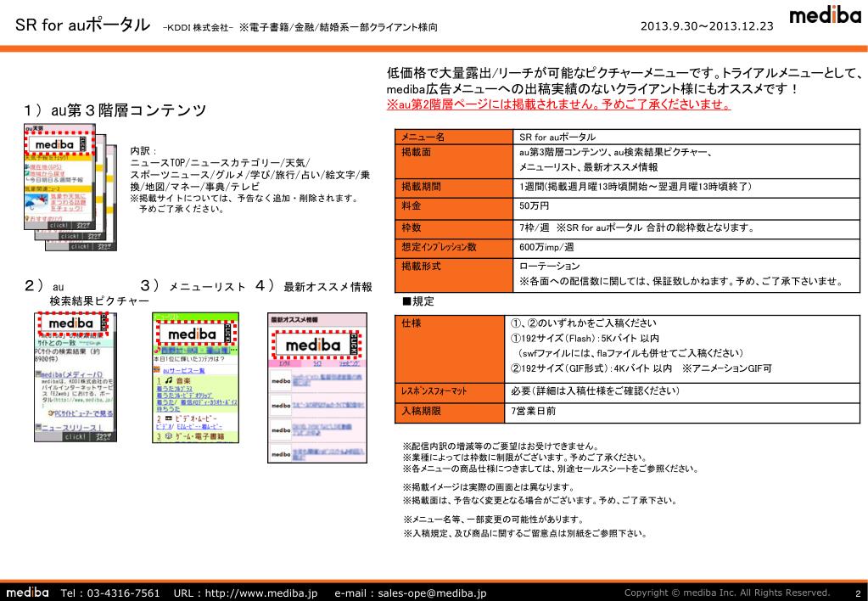Select the -KDDI株式会社- subtitle text
Image resolution: width=868 pixels, height=601 pixels.
[199, 27]
